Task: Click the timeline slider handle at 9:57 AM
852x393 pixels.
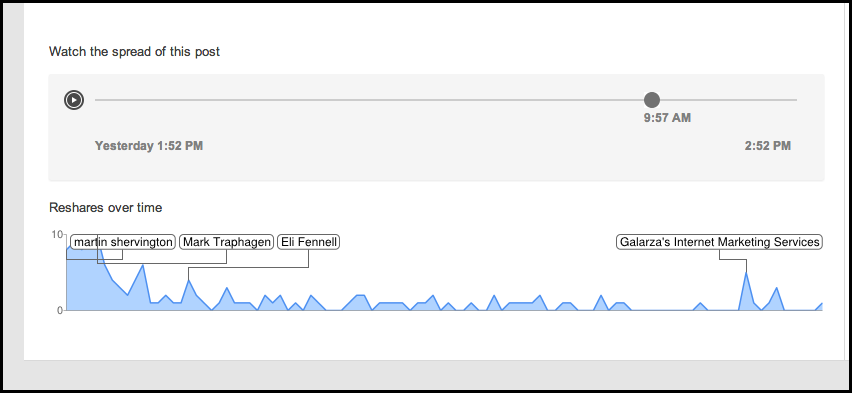Action: pos(651,100)
